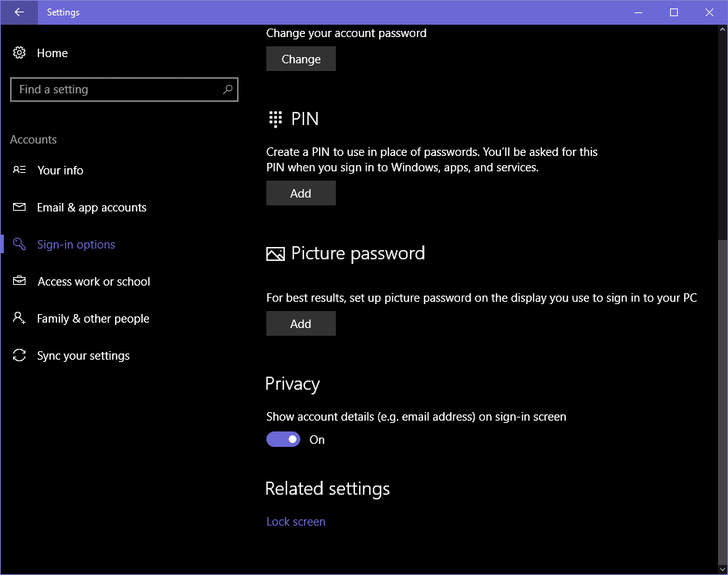
Task: Open the Sign-in options page
Action: (75, 244)
